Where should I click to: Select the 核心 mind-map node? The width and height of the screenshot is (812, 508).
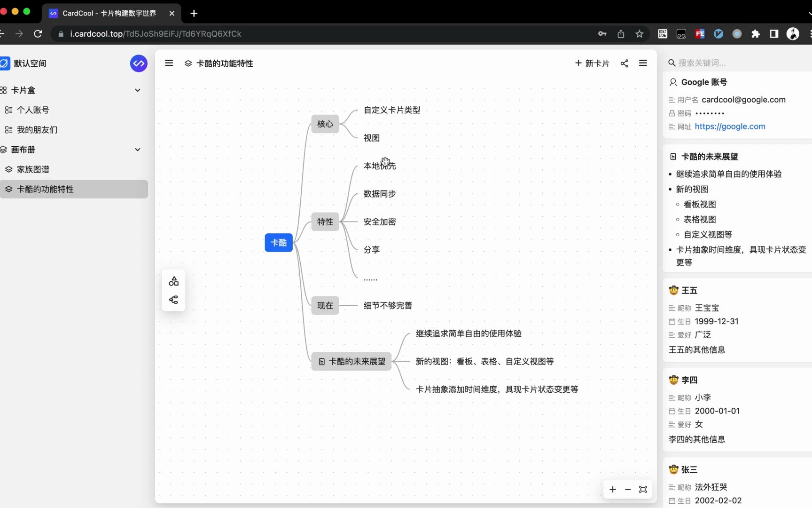point(325,124)
